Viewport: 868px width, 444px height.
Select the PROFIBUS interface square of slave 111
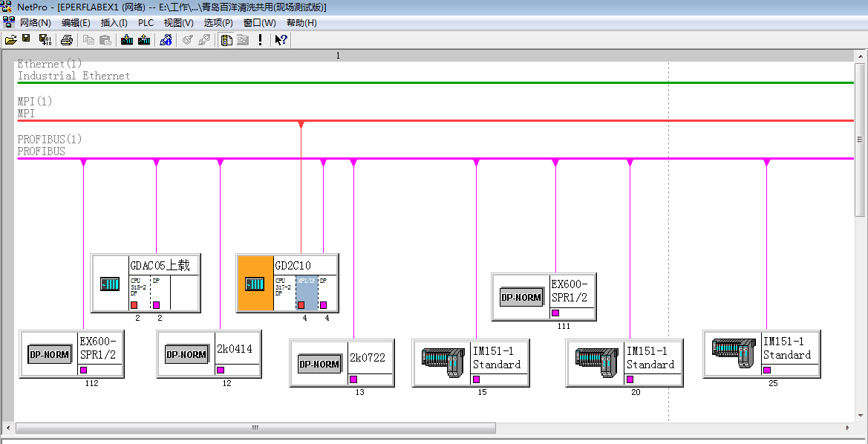pos(555,313)
